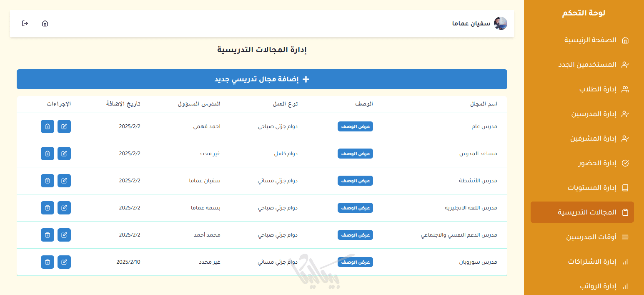Edit the مدرس الدعم النفسي والاجتماعي row
644x295 pixels.
point(64,235)
